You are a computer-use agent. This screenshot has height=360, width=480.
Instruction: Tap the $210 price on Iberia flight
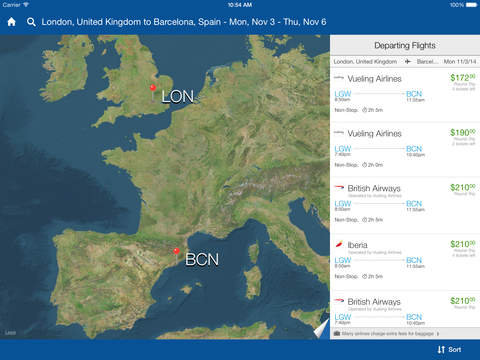[462, 244]
